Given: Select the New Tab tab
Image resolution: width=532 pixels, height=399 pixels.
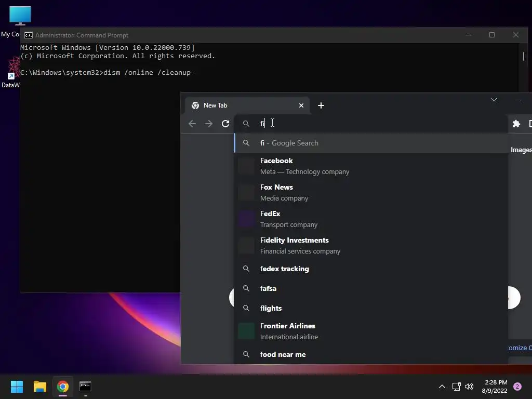Looking at the screenshot, I should 247,105.
